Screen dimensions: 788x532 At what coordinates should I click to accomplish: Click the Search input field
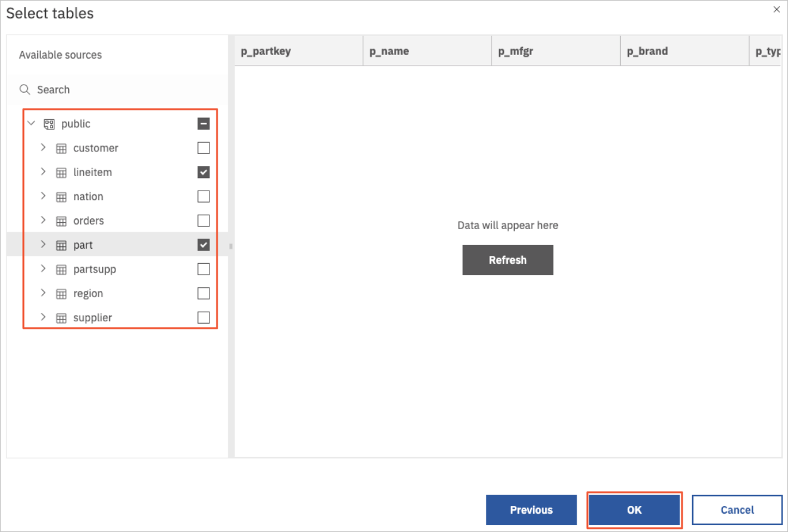[95, 90]
